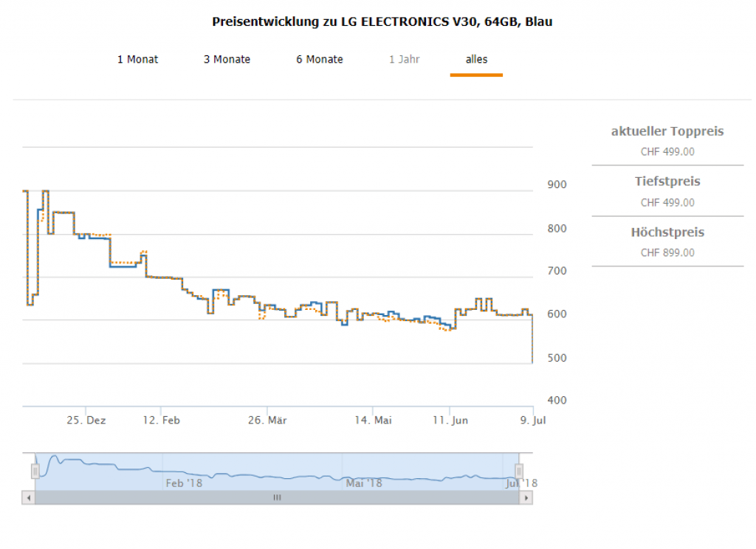Screen dimensions: 756x549
Task: Click the navigator's horizontal scrollbar thumb
Action: (x=278, y=498)
